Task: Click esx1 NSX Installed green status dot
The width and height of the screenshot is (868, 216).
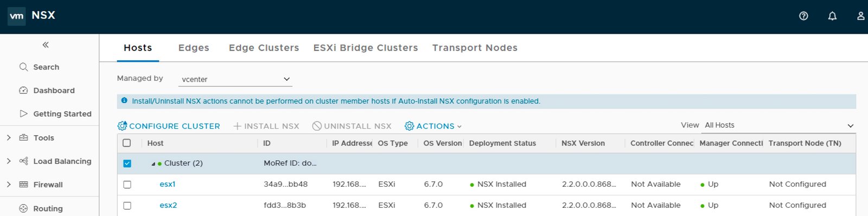Action: [472, 185]
